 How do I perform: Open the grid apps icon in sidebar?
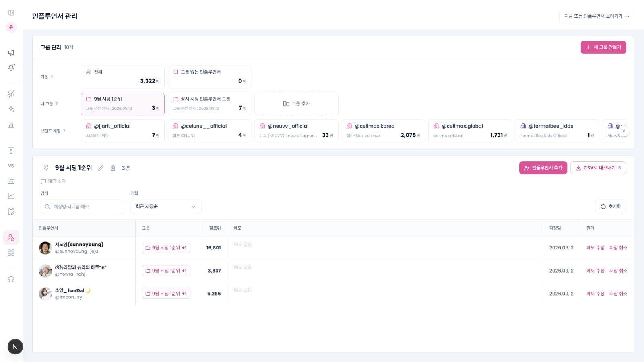(11, 253)
